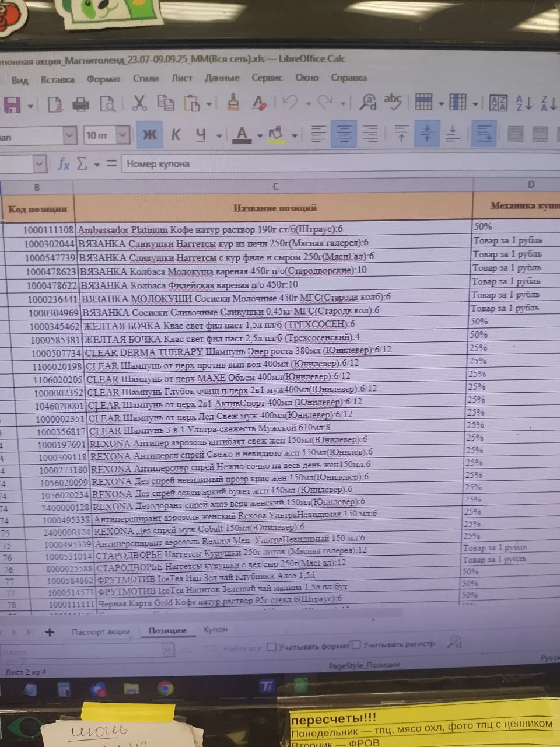Click the Align Left icon
This screenshot has height=747, width=560.
(x=318, y=134)
